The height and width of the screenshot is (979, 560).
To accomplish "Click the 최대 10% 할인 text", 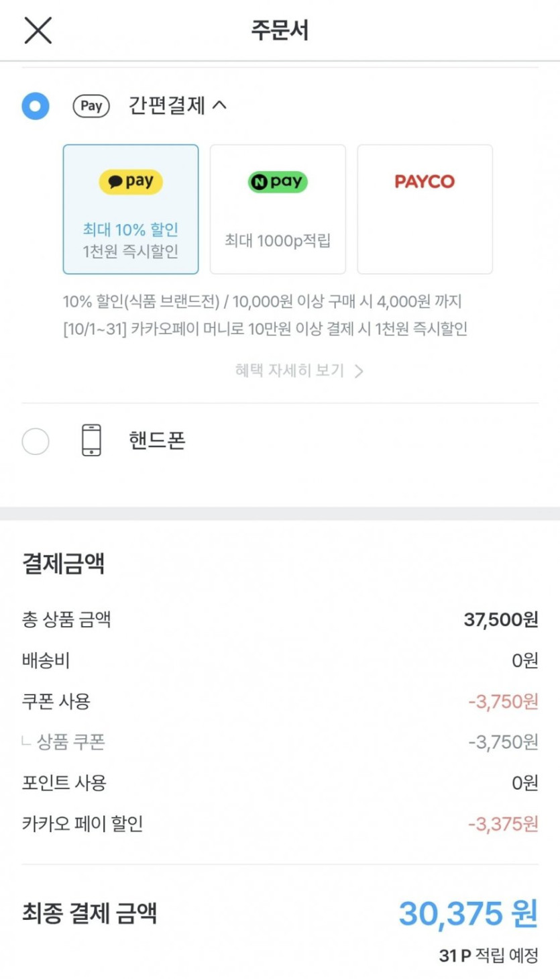I will point(131,229).
